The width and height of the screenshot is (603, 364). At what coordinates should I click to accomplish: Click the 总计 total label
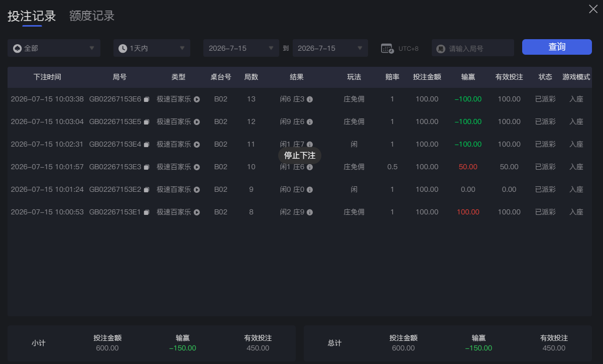coord(335,343)
